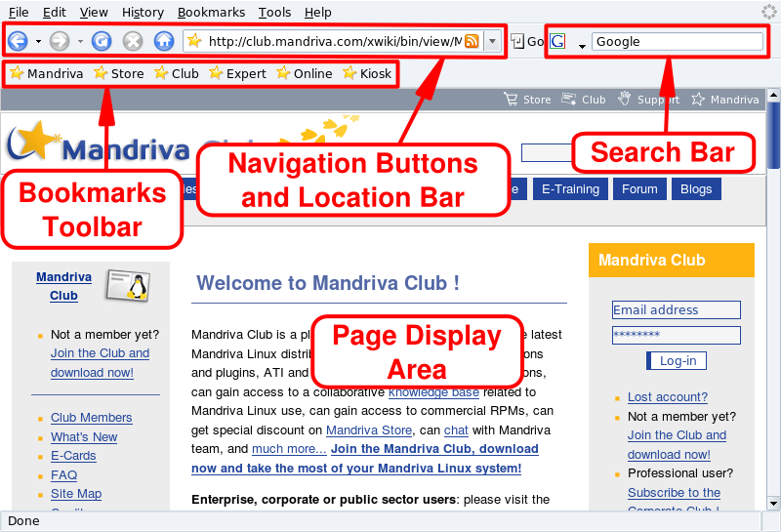Click the Done status bar text
The width and height of the screenshot is (781, 532).
[x=23, y=521]
